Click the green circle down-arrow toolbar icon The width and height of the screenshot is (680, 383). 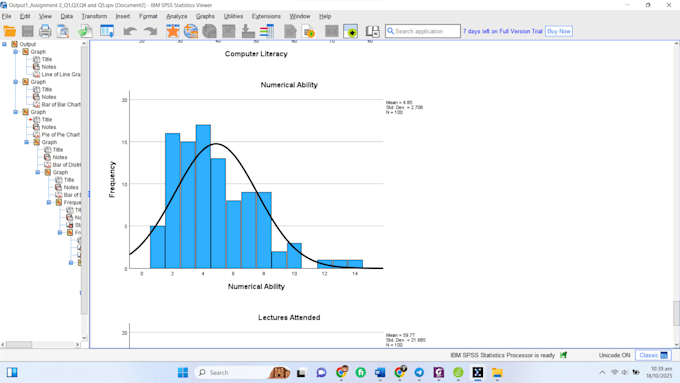(x=351, y=31)
